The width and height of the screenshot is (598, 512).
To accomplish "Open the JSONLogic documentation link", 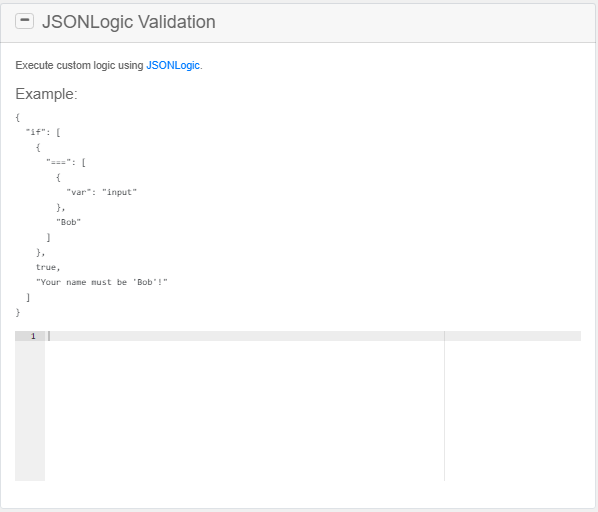I will pyautogui.click(x=173, y=65).
